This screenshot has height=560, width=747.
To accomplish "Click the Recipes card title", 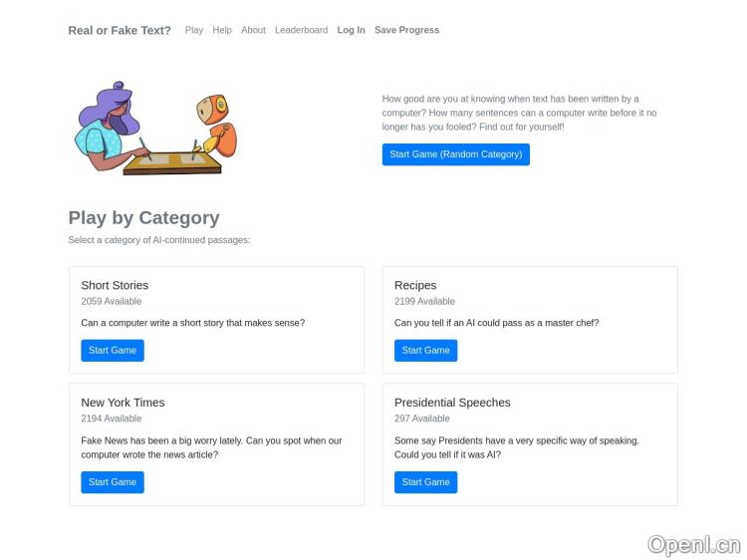I will tap(415, 285).
